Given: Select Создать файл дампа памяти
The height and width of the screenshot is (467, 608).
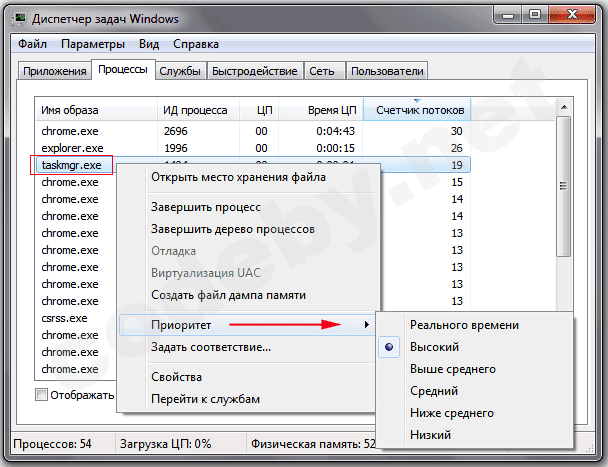Looking at the screenshot, I should point(248,295).
